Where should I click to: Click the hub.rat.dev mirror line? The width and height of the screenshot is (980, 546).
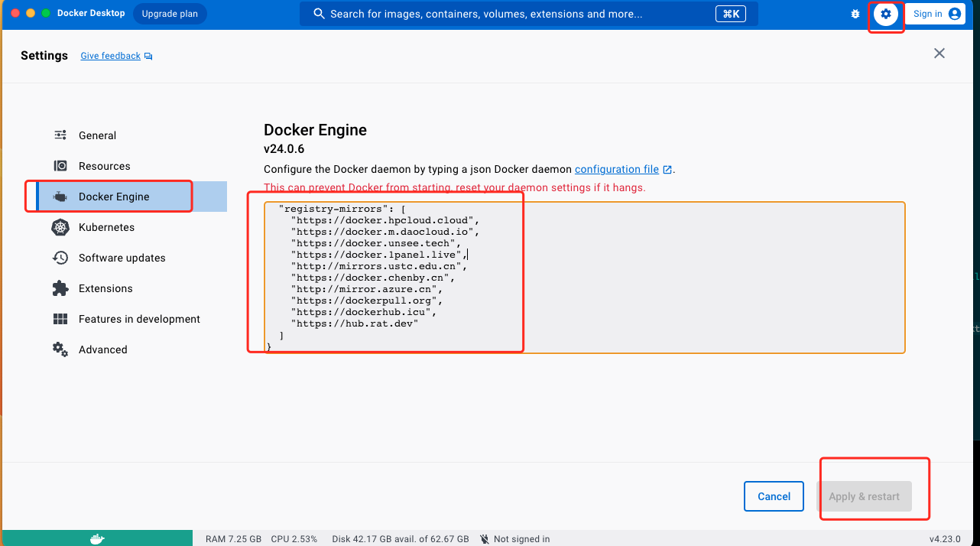tap(355, 323)
